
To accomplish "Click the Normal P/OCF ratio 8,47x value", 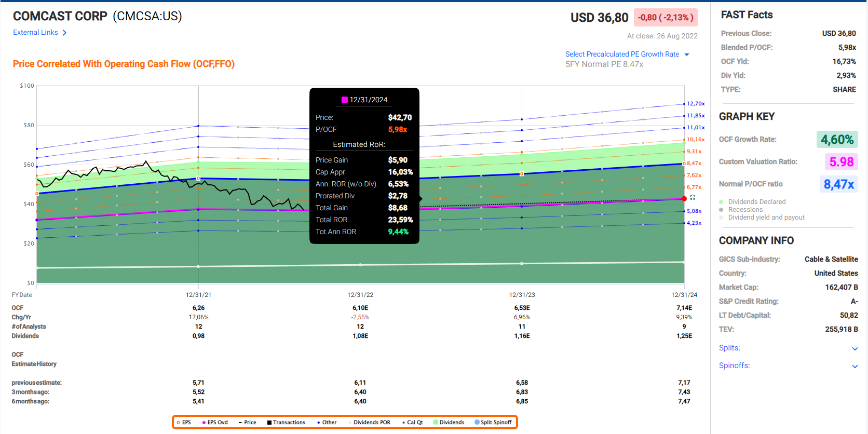I will pyautogui.click(x=838, y=184).
